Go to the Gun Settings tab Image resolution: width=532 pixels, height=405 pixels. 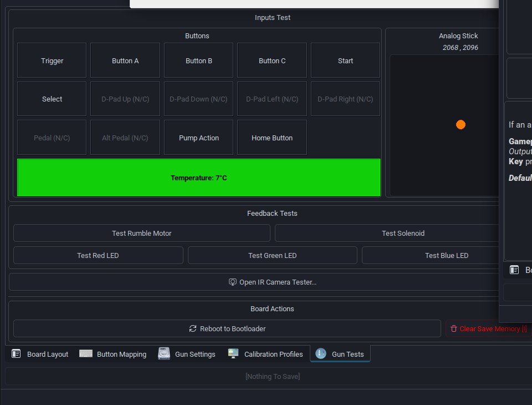tap(187, 354)
